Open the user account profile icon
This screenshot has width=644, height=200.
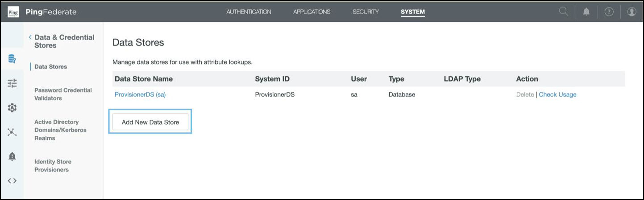click(632, 12)
